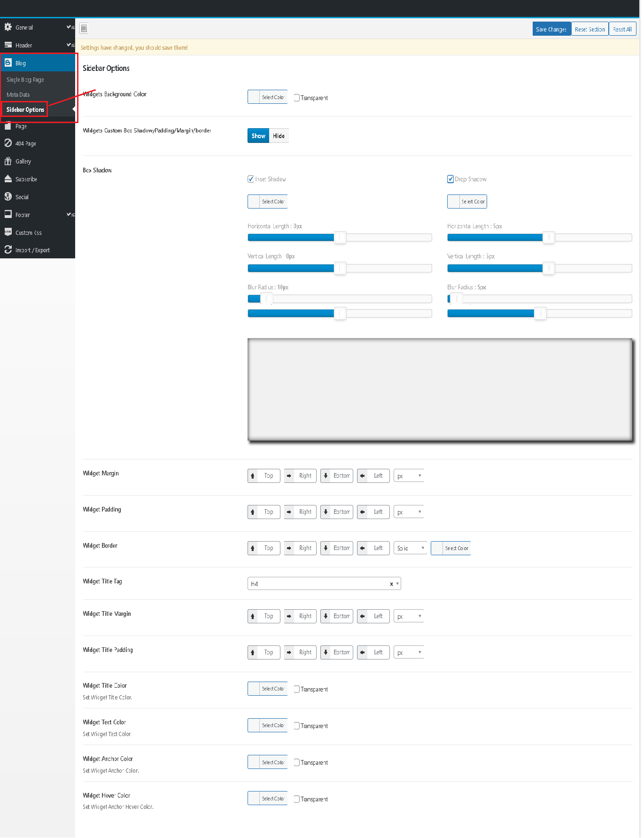The image size is (644, 838).
Task: Click the expand-all options icon above notice
Action: point(84,29)
